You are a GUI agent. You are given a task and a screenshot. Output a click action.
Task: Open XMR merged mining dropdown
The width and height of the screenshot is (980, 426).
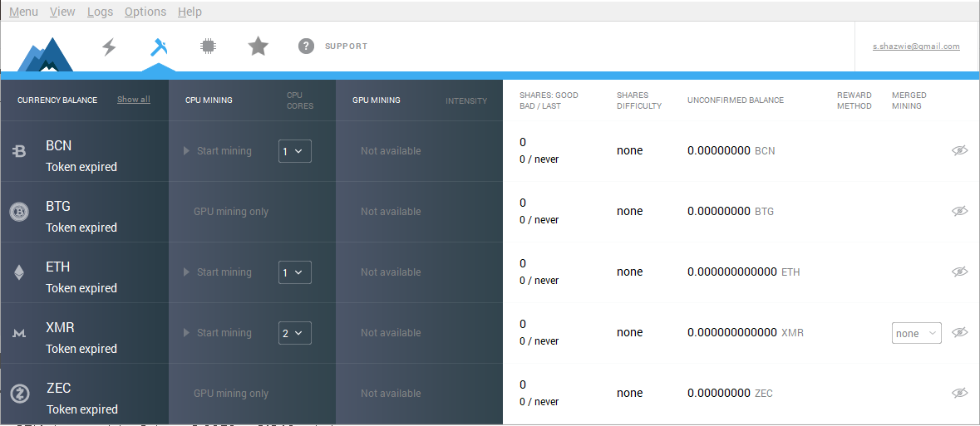point(916,333)
